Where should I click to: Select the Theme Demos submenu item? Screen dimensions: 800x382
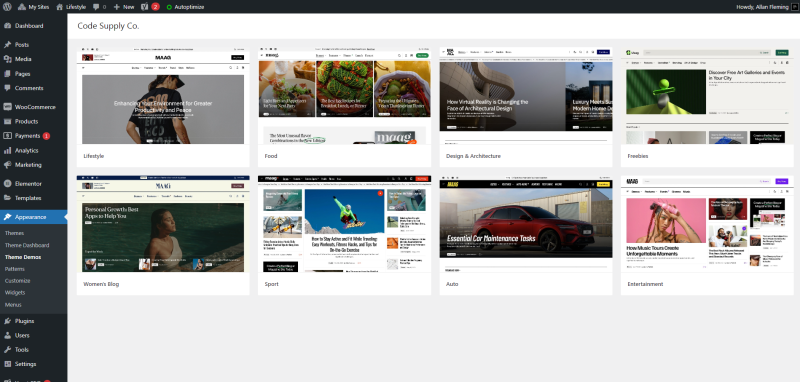pyautogui.click(x=23, y=257)
